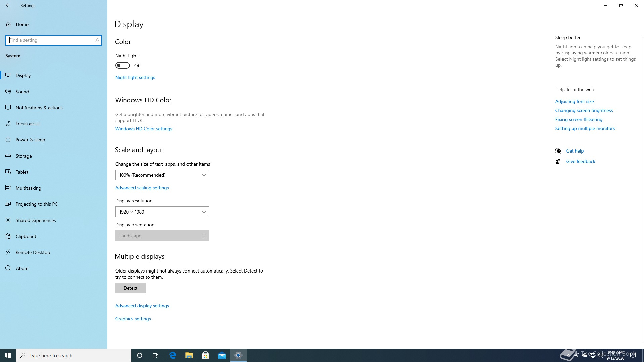Select Shared experiences in the sidebar

(x=54, y=220)
